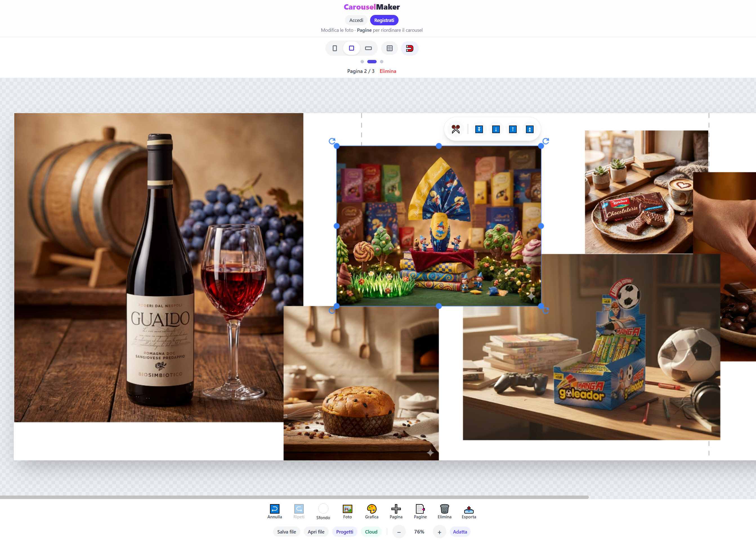The image size is (756, 540).
Task: Move the selected photo one layer backward
Action: [496, 129]
